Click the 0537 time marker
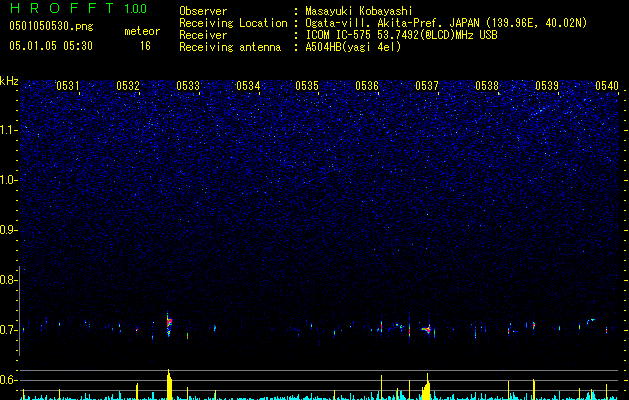Screen dimensions: 629x400 coord(427,86)
